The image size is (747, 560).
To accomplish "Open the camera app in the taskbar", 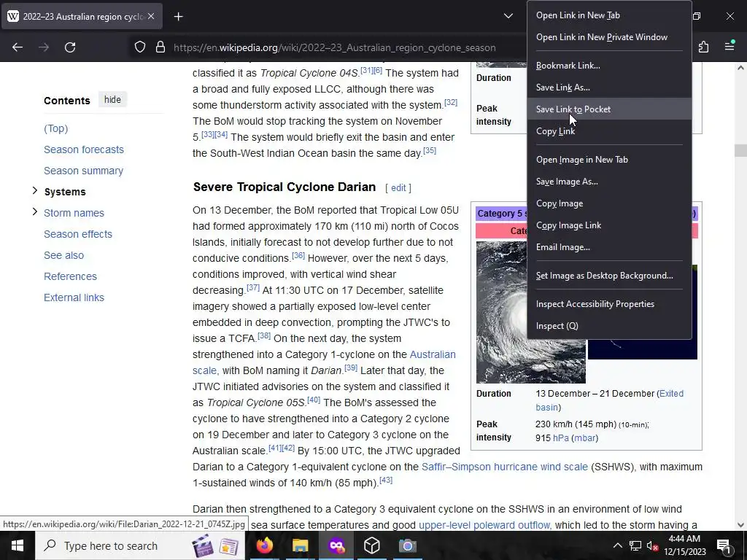I will [x=407, y=545].
